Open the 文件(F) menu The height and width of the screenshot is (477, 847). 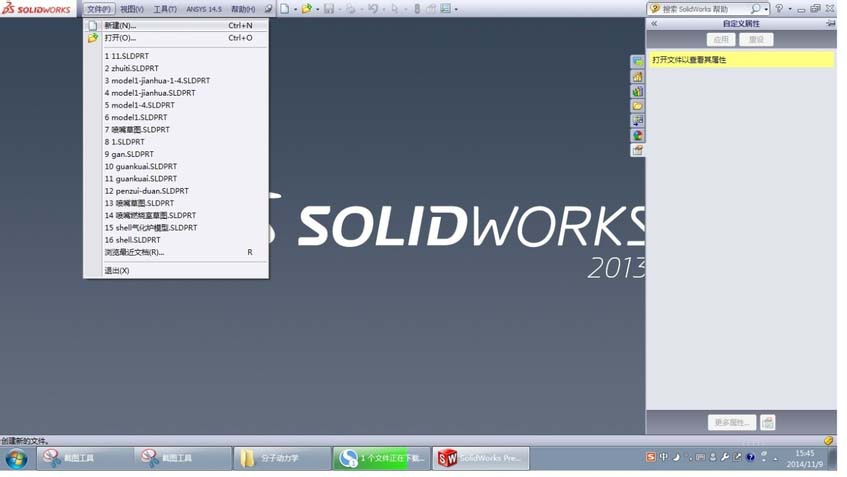click(99, 9)
